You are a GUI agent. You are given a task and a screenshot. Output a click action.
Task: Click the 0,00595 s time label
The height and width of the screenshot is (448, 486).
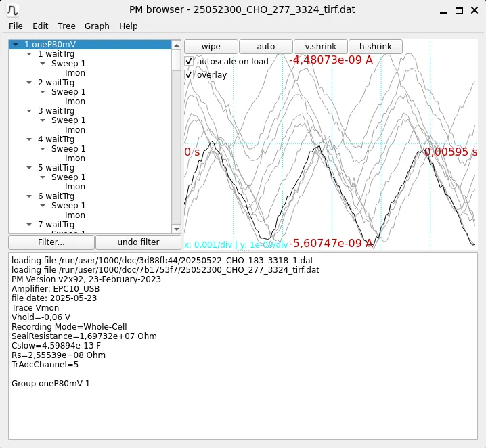point(451,152)
